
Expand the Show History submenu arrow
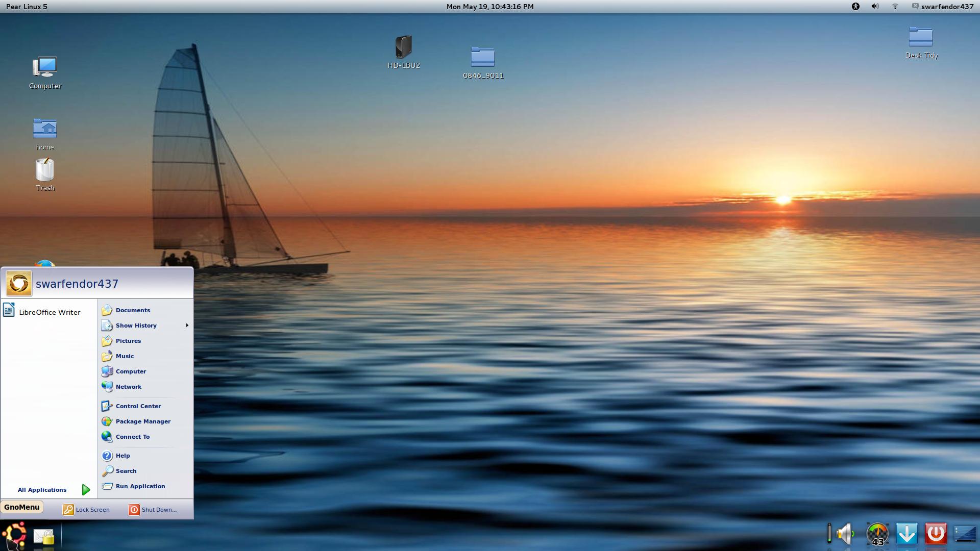click(187, 325)
